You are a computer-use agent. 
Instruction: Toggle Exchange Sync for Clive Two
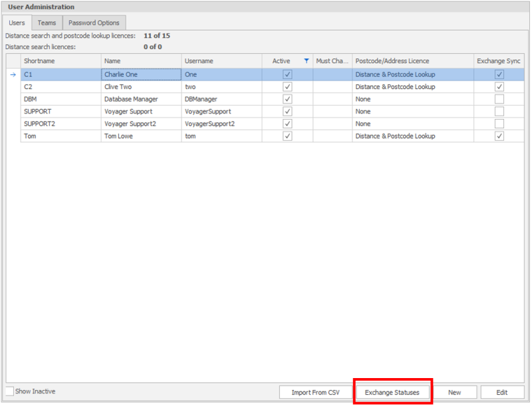tap(499, 87)
